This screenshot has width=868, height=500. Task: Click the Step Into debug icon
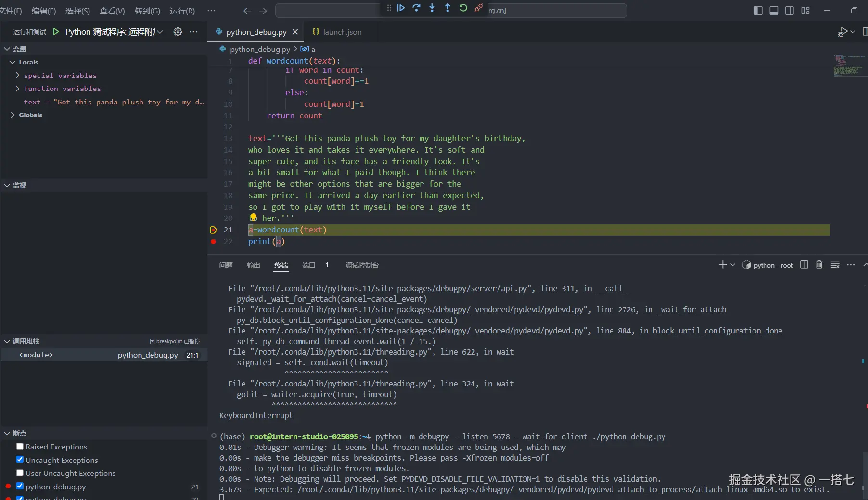click(x=432, y=8)
